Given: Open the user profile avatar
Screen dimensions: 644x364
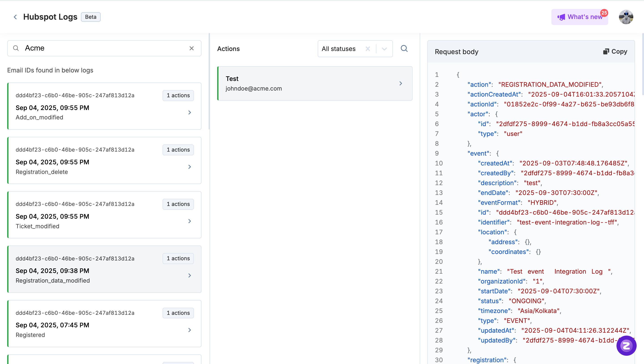Looking at the screenshot, I should [626, 17].
